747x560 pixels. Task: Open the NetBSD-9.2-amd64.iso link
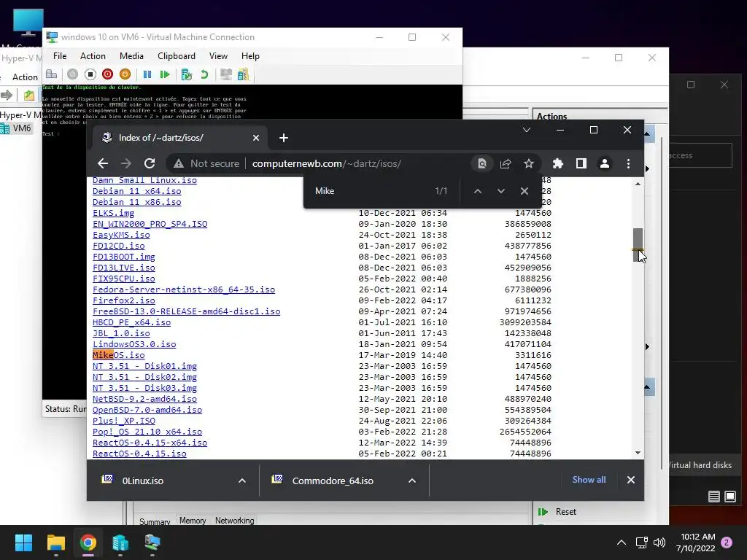[x=145, y=399]
